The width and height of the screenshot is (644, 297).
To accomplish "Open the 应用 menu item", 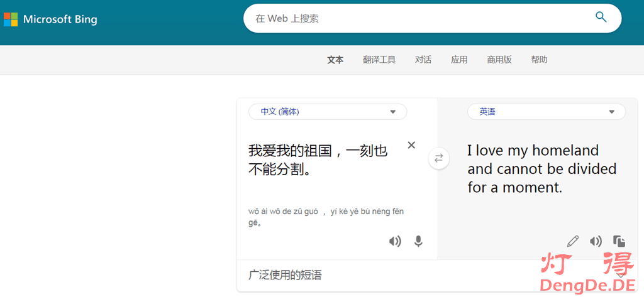I will click(459, 60).
